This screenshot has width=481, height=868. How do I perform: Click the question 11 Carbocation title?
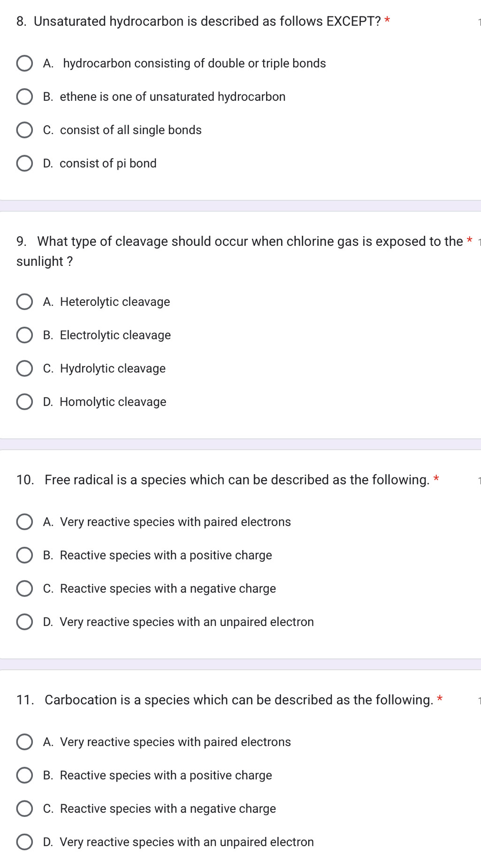[224, 700]
